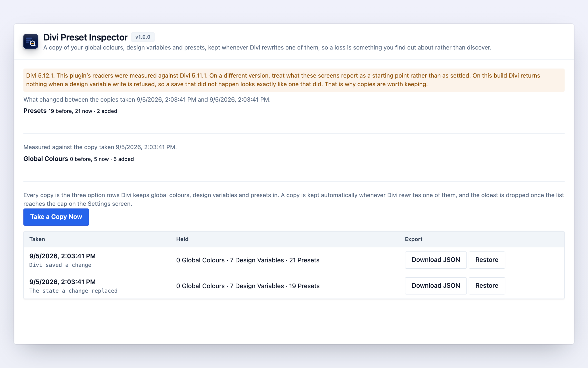Download JSON for the 19 Presets copy
This screenshot has height=368, width=588.
tap(436, 286)
